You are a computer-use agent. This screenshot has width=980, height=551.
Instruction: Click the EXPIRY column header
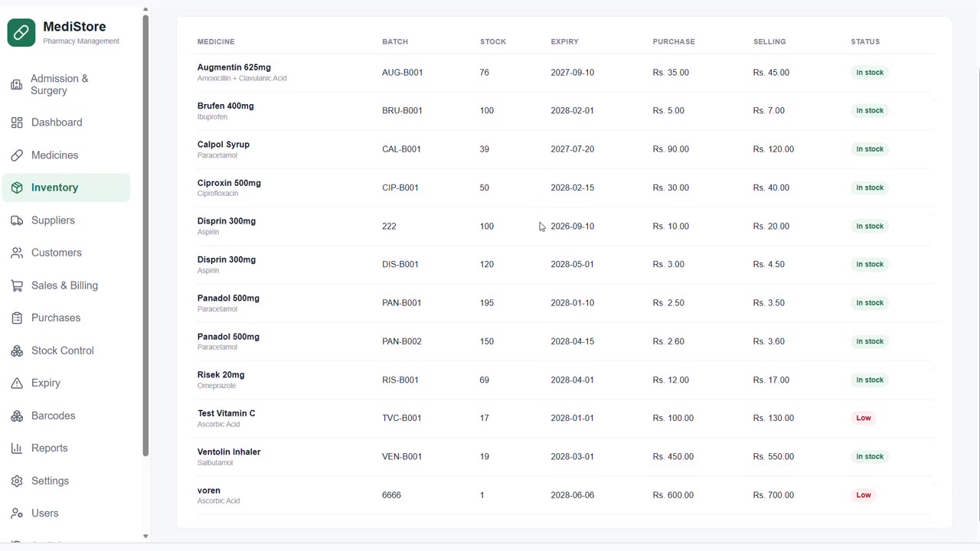(x=564, y=41)
